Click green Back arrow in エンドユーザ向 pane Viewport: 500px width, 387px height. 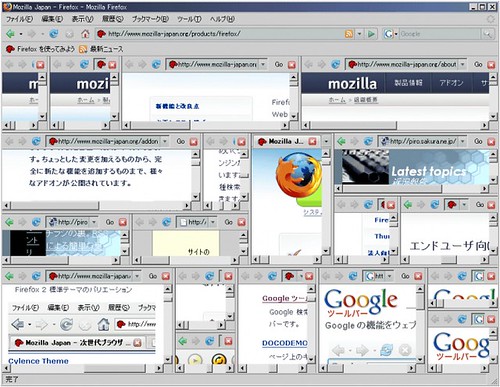pos(408,204)
